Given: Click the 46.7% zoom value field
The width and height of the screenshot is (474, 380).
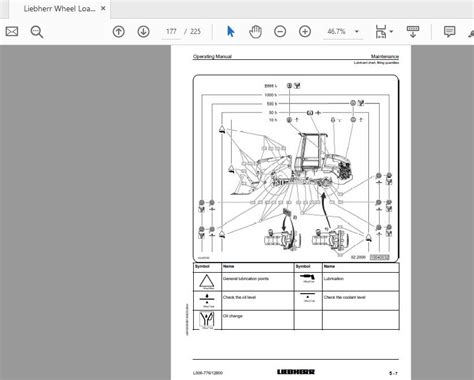Looking at the screenshot, I should pos(337,32).
